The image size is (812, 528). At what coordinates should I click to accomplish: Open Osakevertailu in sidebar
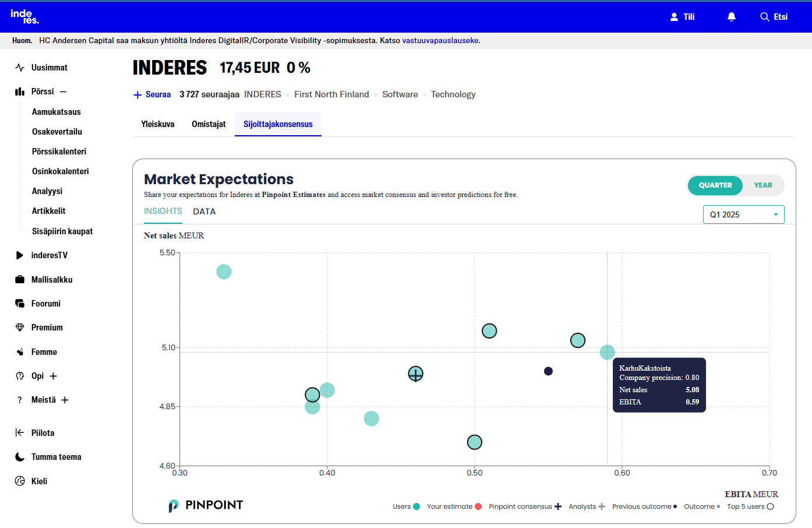[x=57, y=132]
